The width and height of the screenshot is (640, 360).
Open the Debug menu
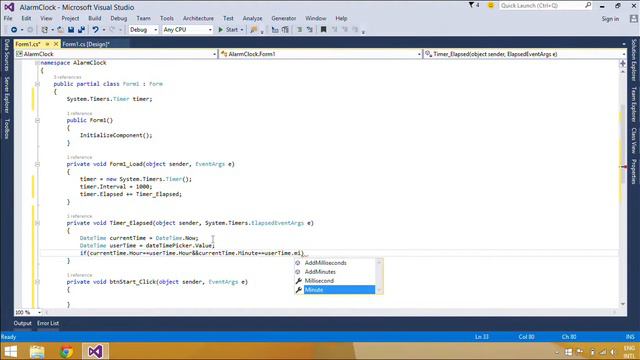118,18
